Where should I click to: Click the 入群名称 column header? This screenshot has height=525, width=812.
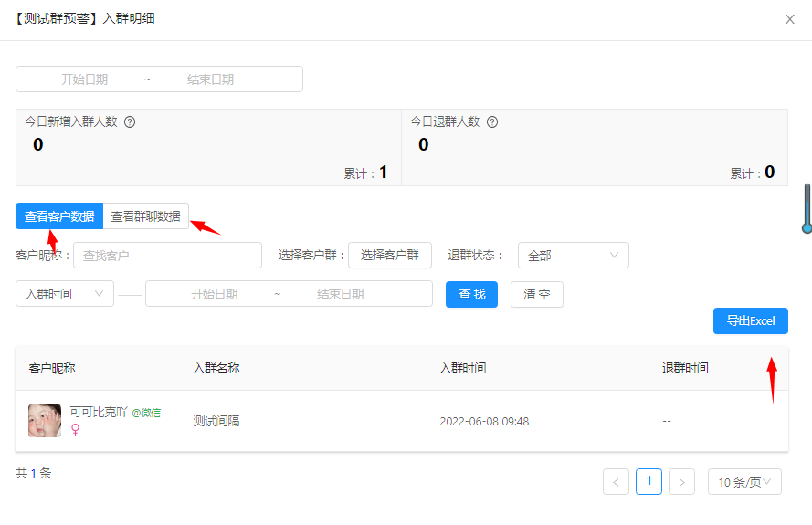click(216, 368)
